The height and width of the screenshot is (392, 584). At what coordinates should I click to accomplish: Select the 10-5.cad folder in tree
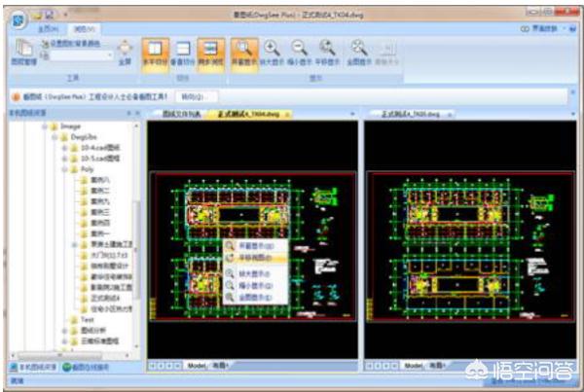(100, 159)
